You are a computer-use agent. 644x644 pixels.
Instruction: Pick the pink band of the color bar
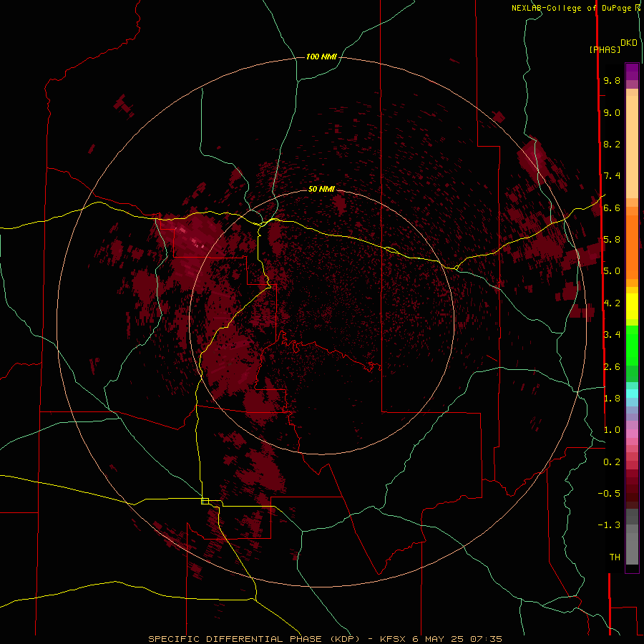[x=632, y=434]
